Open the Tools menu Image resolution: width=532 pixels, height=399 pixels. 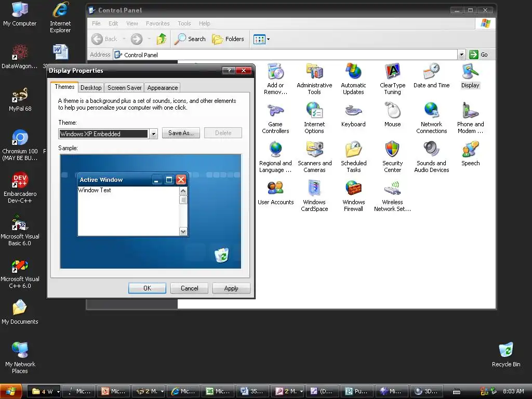tap(184, 23)
